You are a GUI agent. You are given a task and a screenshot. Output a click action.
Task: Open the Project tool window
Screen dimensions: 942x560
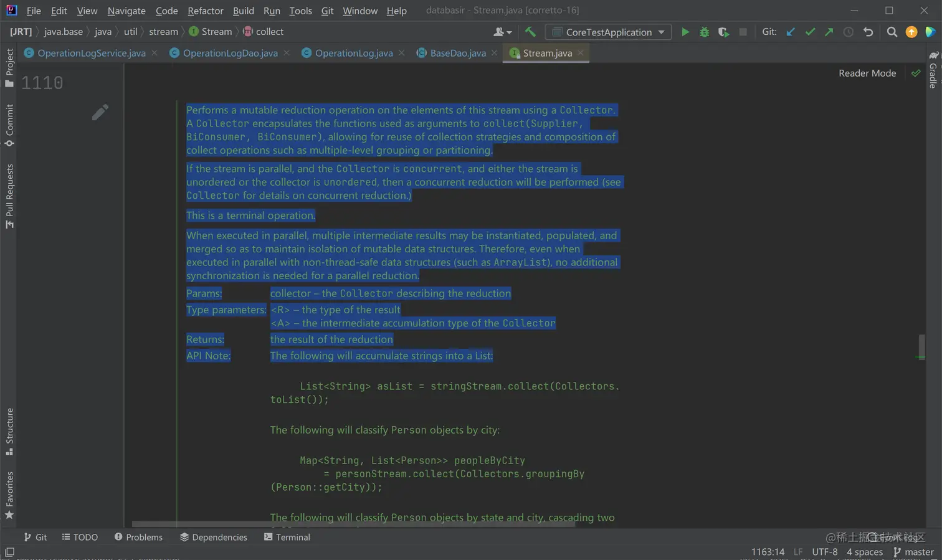pyautogui.click(x=9, y=67)
